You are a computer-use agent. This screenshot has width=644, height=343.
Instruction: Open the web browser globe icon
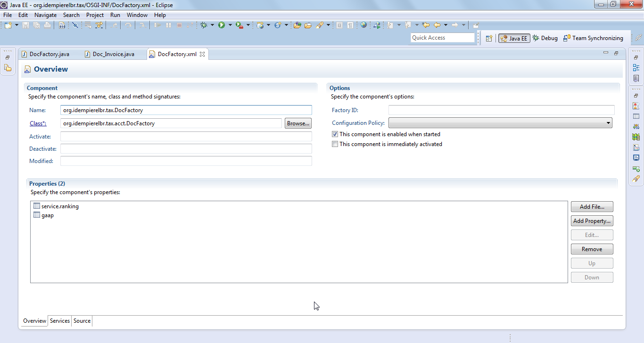(363, 25)
